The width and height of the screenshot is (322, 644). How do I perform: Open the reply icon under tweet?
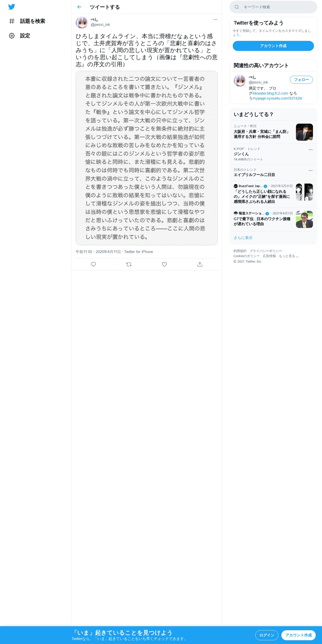click(93, 264)
